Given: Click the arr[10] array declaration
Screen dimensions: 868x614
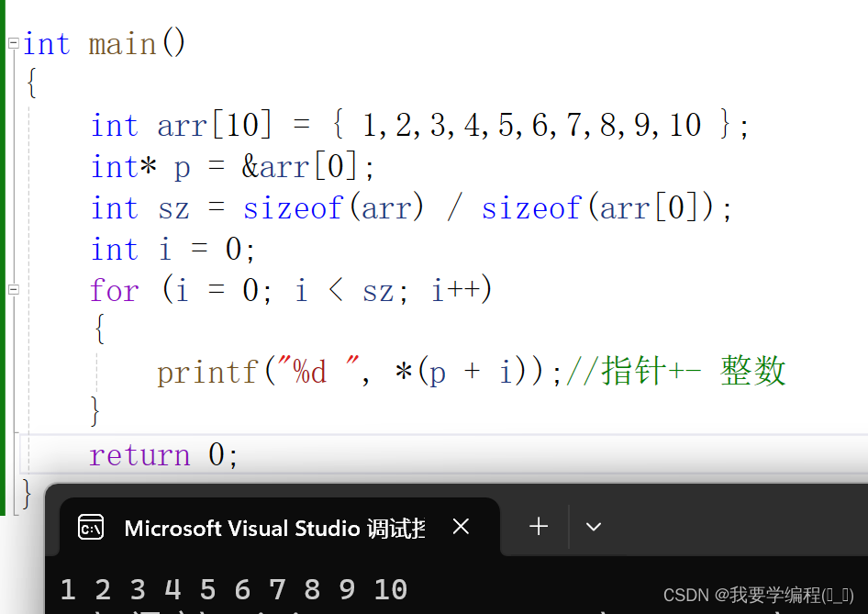Looking at the screenshot, I should pos(215,125).
